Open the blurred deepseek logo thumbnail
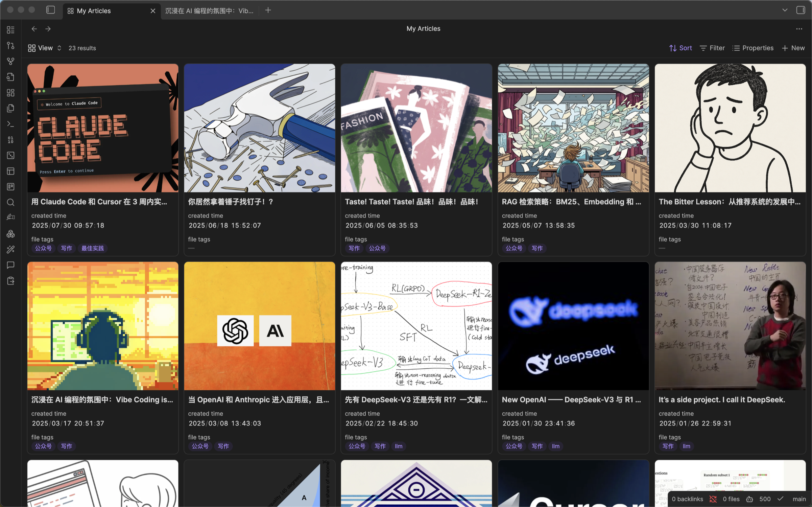The width and height of the screenshot is (812, 507). pos(573,326)
